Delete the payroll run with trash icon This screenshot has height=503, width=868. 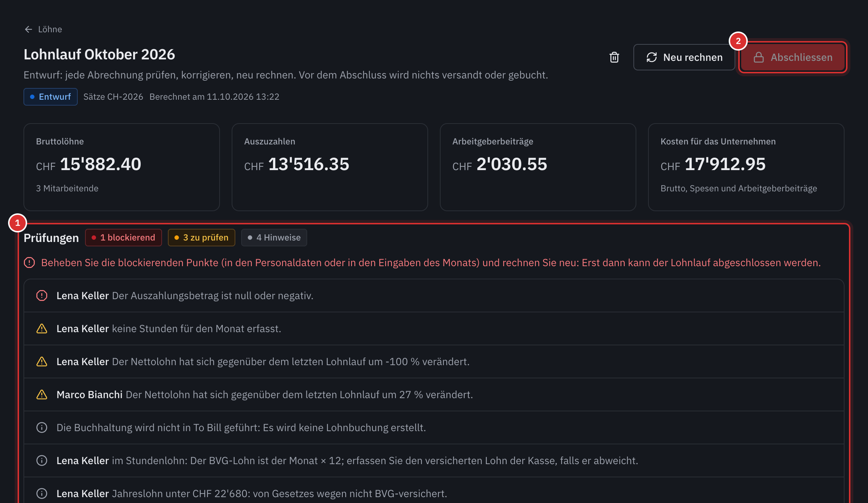point(614,57)
